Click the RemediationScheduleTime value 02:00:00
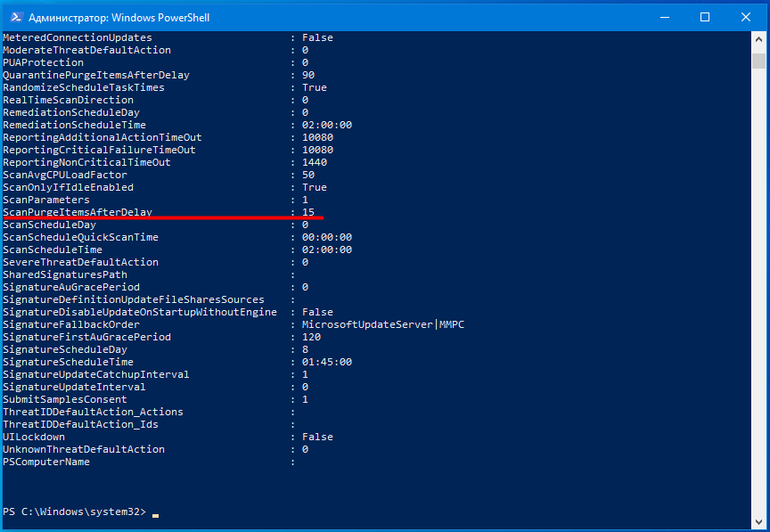Screen dimensions: 770x532 326,125
